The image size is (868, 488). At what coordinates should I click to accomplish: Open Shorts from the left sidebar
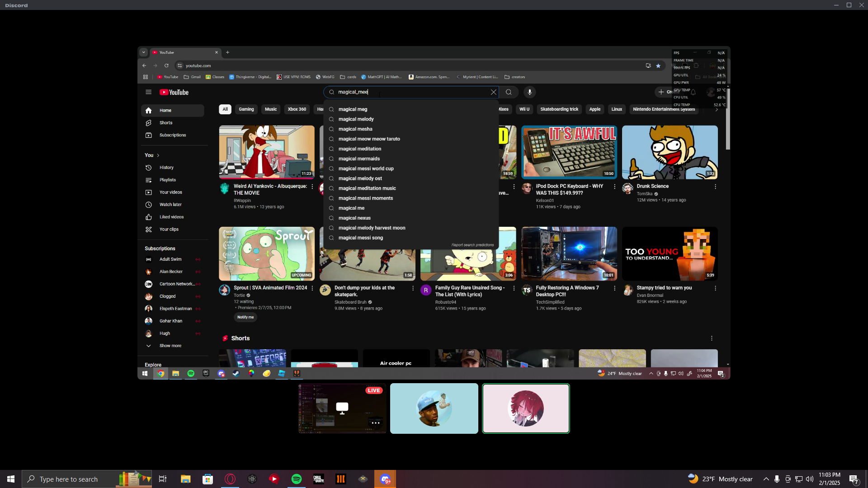point(165,123)
